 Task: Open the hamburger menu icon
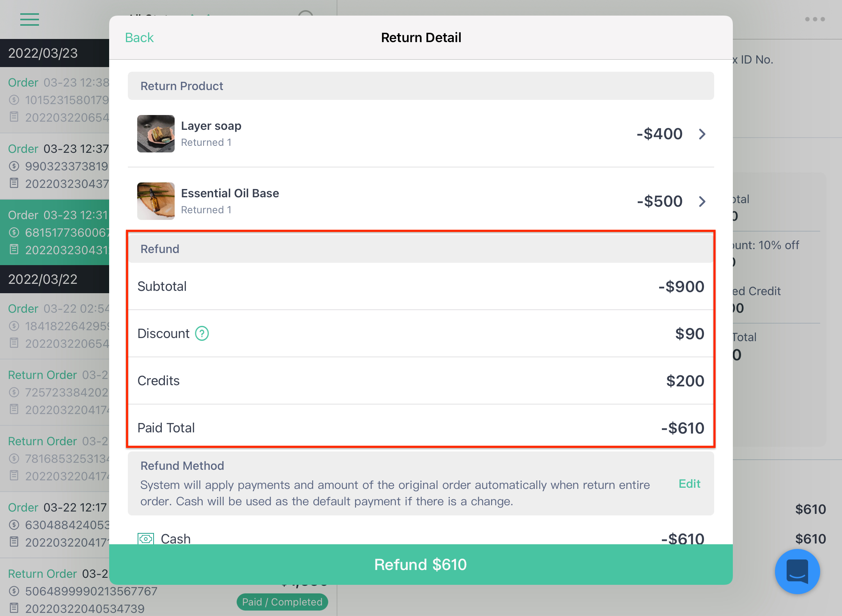coord(30,19)
